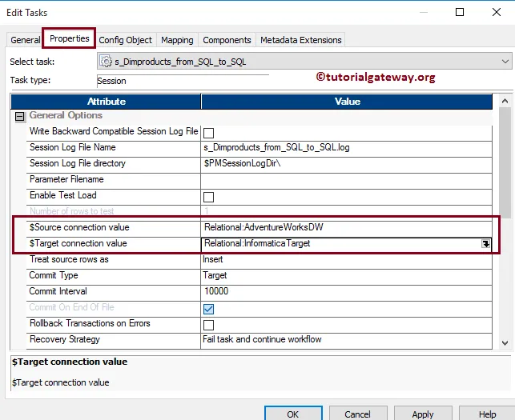The width and height of the screenshot is (515, 420).
Task: Click the scrollbar up arrow
Action: (505, 101)
